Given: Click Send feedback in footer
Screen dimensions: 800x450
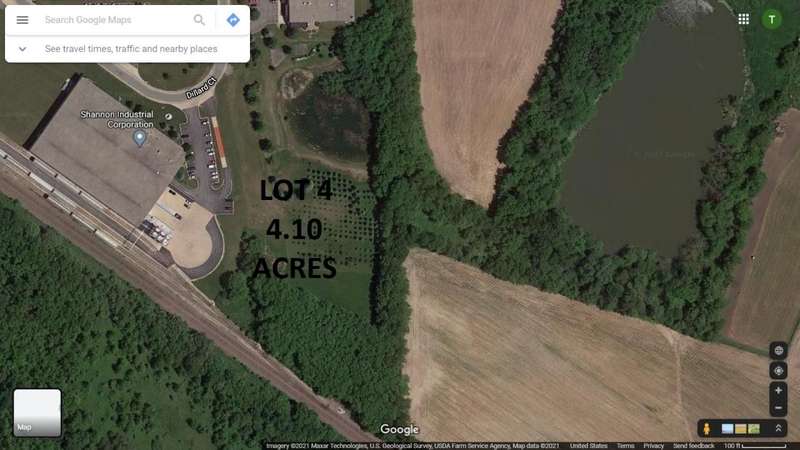Looking at the screenshot, I should [694, 446].
